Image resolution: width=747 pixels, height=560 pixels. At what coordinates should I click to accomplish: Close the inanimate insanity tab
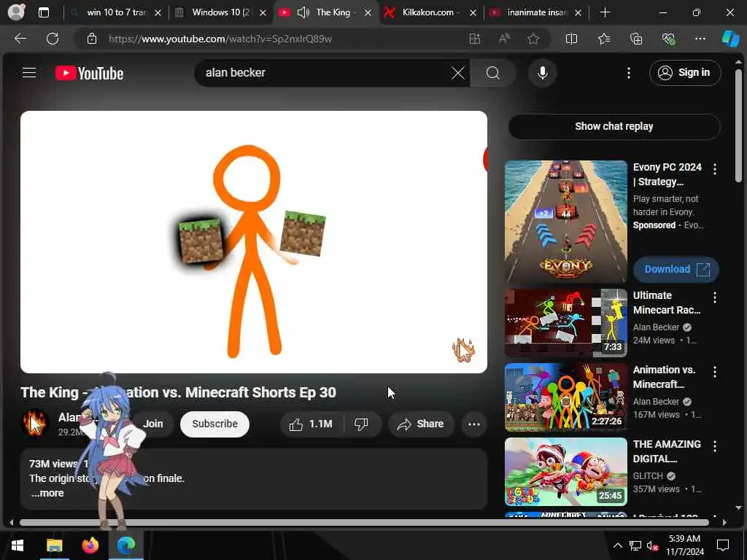(578, 13)
